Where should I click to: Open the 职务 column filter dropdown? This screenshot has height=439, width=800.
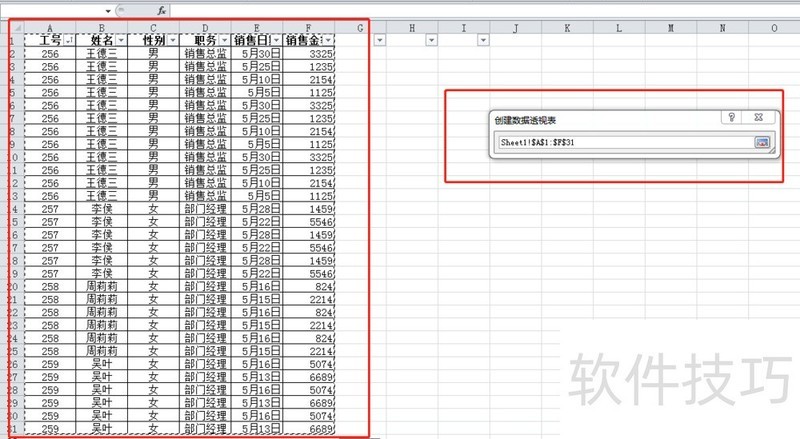[224, 40]
